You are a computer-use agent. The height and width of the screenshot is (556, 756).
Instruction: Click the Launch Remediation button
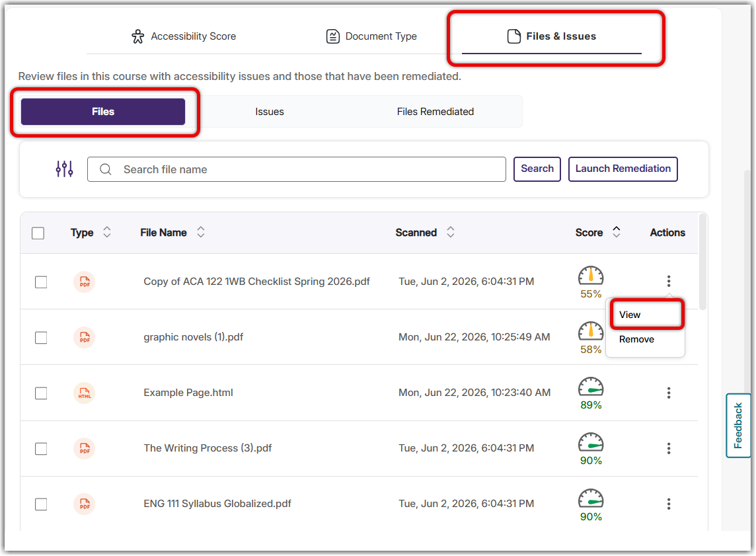coord(623,169)
